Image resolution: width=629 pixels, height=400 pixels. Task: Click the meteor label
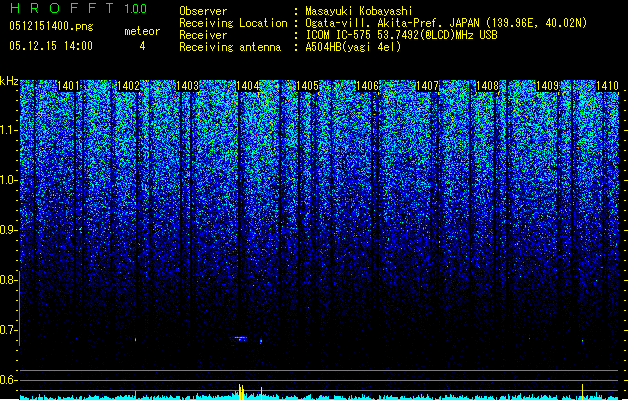(x=142, y=31)
